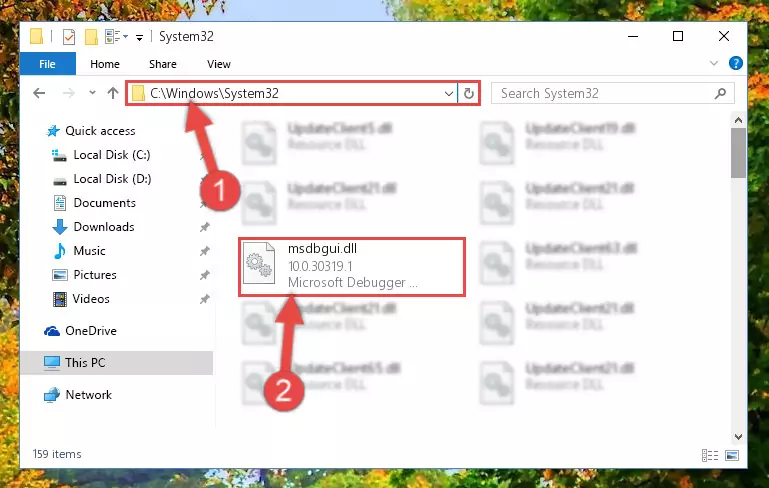Open Downloads in the sidebar
Image resolution: width=769 pixels, height=488 pixels.
104,227
